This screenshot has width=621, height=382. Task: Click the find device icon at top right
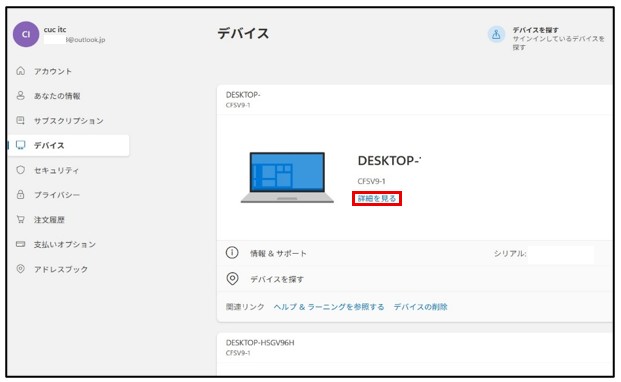coord(496,34)
